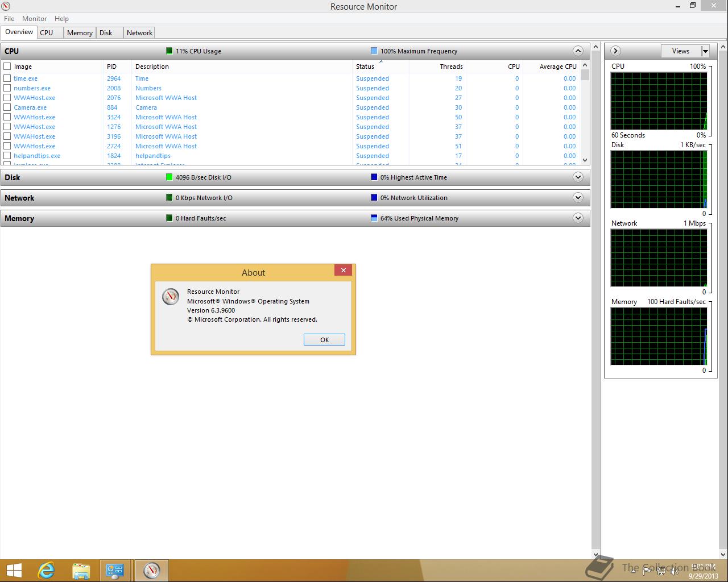The image size is (728, 582).
Task: Collapse the CPU section with its chevron
Action: [x=578, y=51]
